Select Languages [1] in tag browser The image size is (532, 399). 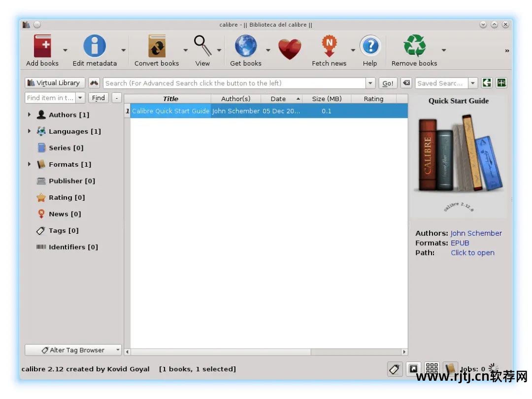[75, 131]
